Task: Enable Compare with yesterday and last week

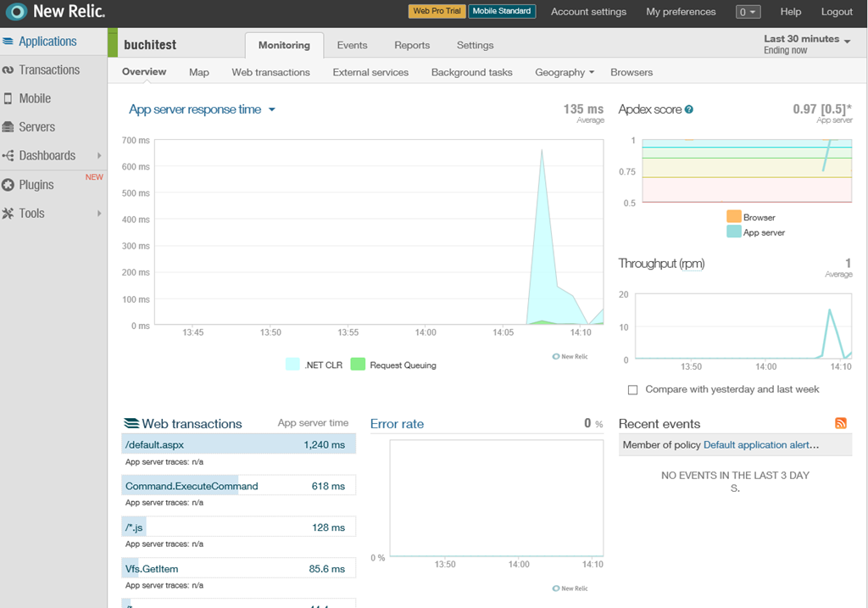Action: [x=632, y=390]
